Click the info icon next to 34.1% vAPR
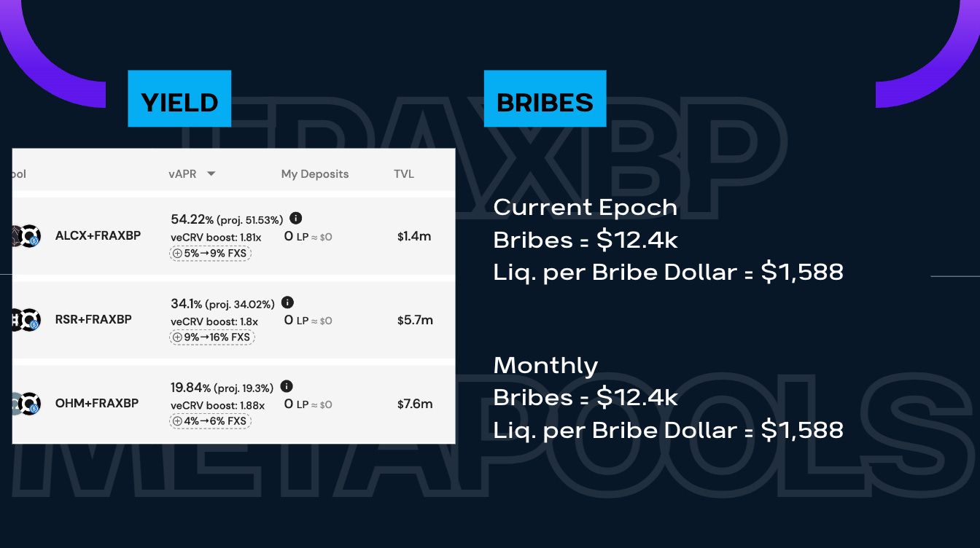 click(287, 302)
